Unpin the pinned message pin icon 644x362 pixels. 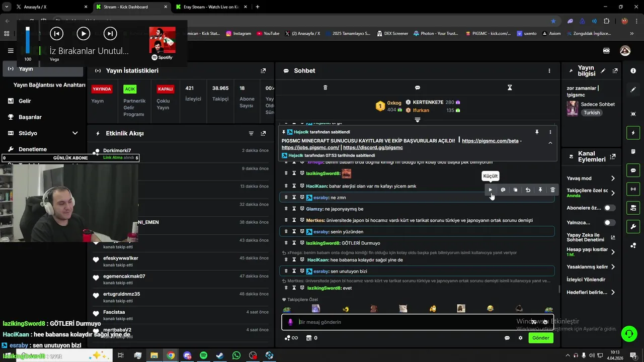[x=537, y=132]
